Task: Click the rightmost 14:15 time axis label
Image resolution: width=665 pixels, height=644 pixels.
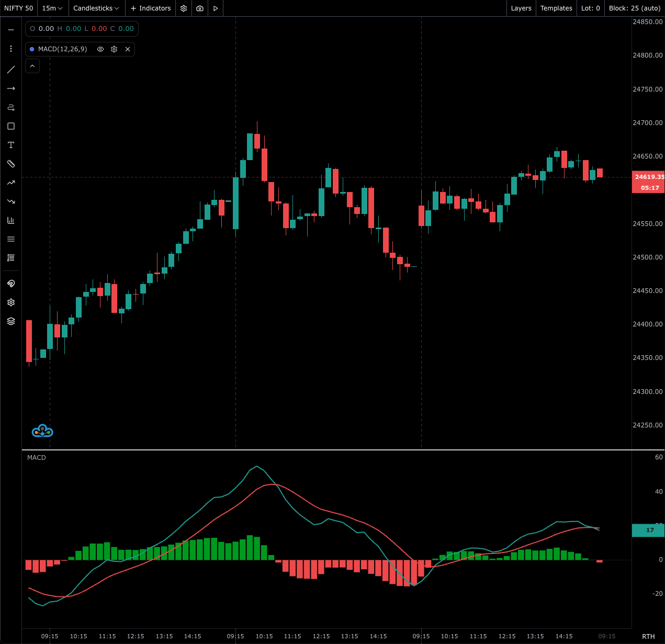Action: 564,637
